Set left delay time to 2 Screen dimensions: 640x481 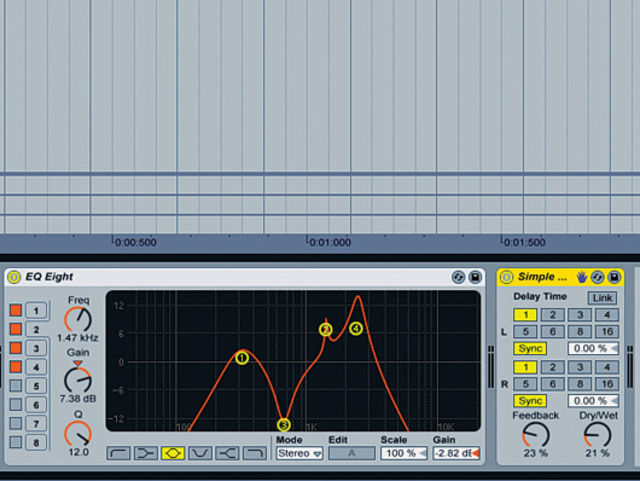(x=553, y=315)
